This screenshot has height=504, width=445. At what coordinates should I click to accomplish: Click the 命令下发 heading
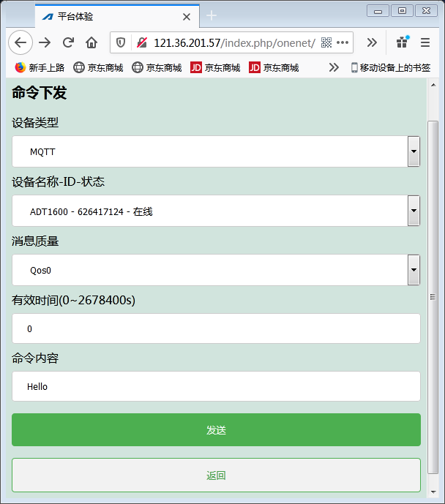[40, 93]
